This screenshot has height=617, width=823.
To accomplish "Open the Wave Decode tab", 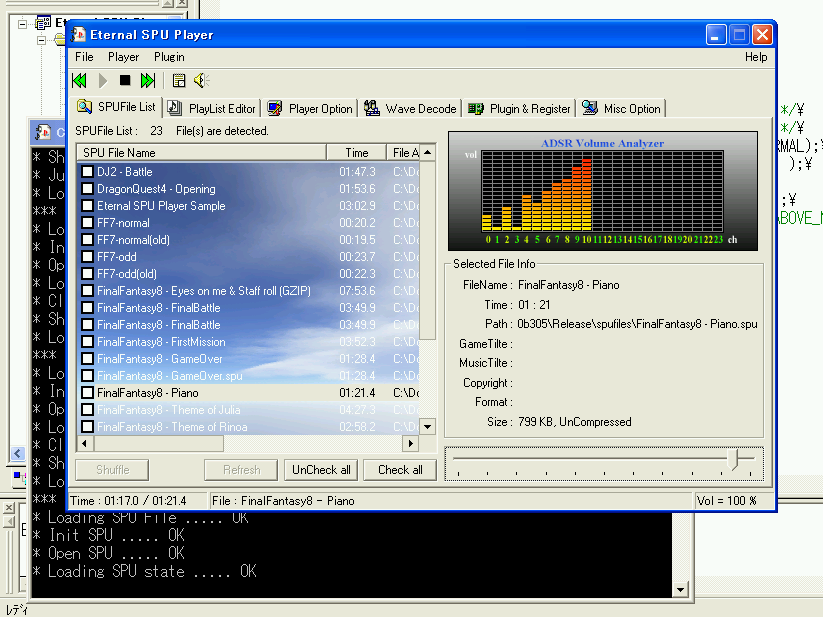I will [x=410, y=109].
